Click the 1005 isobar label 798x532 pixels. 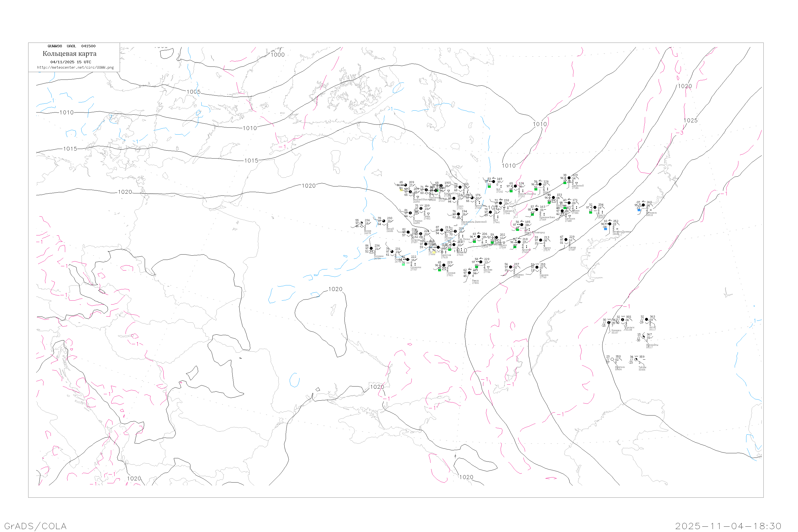[193, 92]
